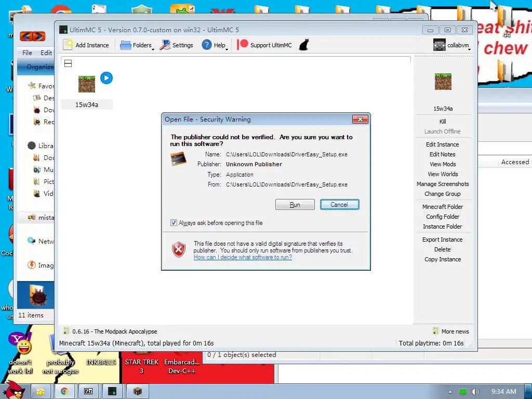
Task: Open the collabvm account dropdown
Action: [x=453, y=45]
